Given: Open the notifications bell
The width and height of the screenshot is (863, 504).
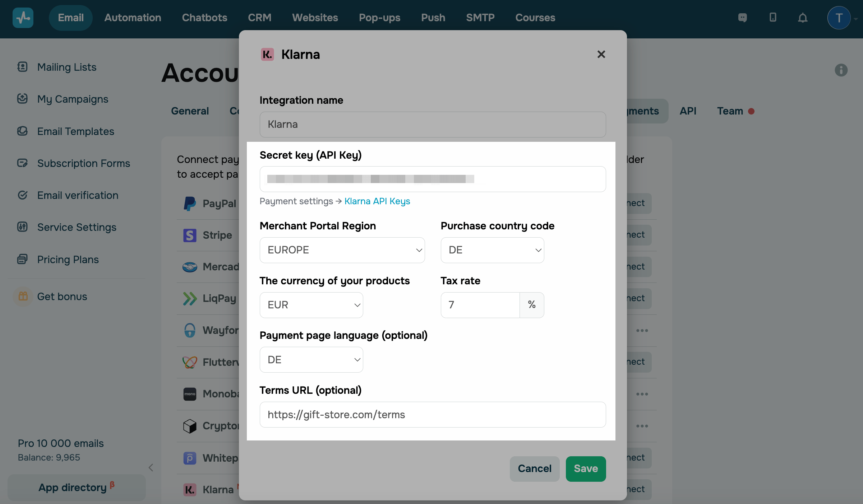Looking at the screenshot, I should (x=803, y=18).
